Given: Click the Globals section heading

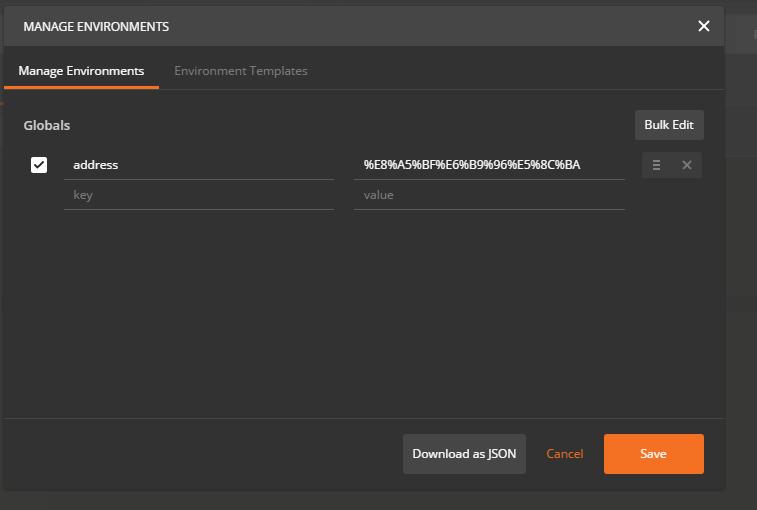Looking at the screenshot, I should pyautogui.click(x=46, y=125).
